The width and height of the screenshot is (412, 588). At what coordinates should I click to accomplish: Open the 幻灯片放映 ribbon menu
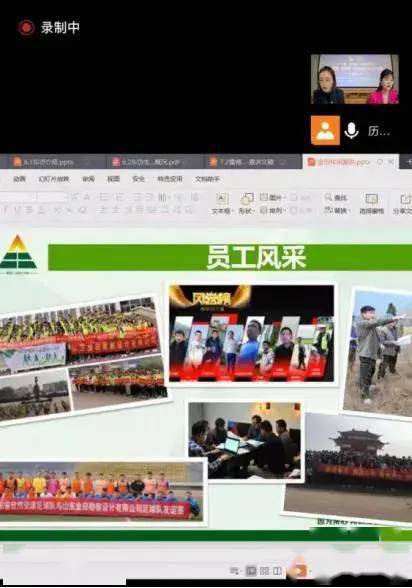pyautogui.click(x=54, y=179)
